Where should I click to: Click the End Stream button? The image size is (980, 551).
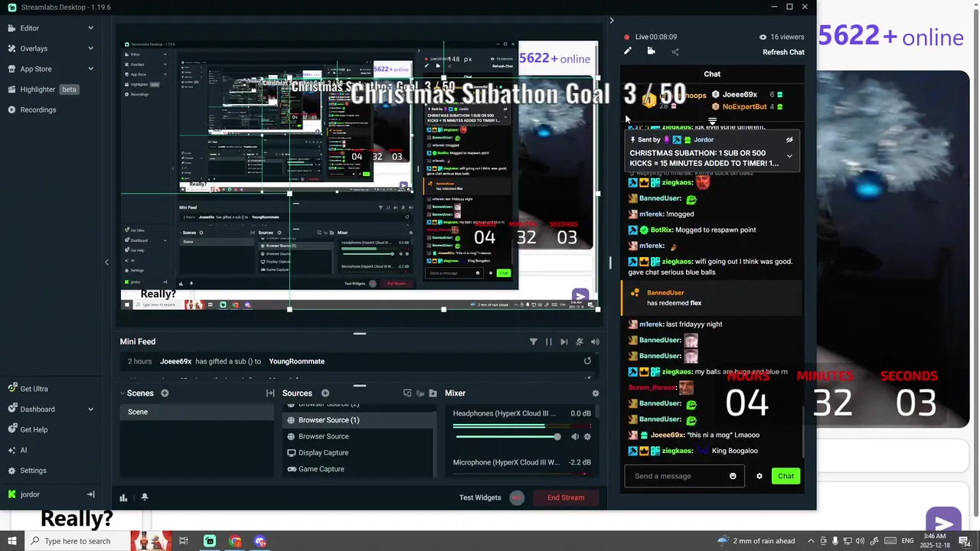click(566, 497)
